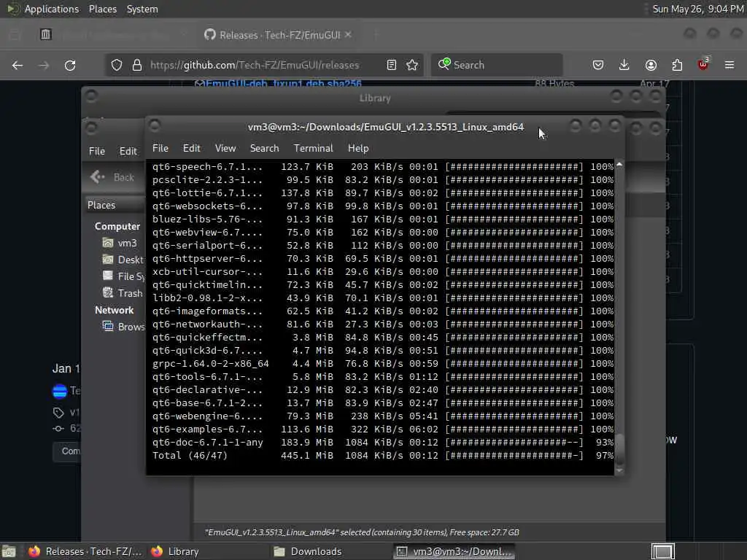Click the commit icon on releases page
747x560 pixels.
coord(58,429)
